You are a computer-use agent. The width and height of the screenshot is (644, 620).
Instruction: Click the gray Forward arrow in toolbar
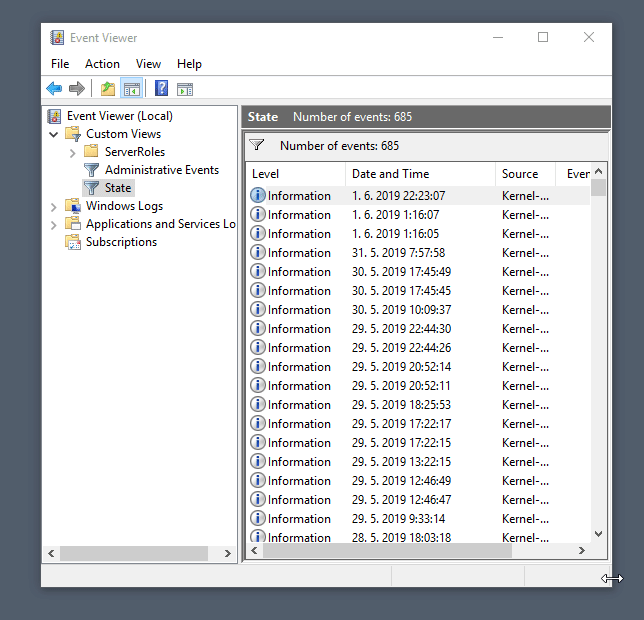coord(77,88)
